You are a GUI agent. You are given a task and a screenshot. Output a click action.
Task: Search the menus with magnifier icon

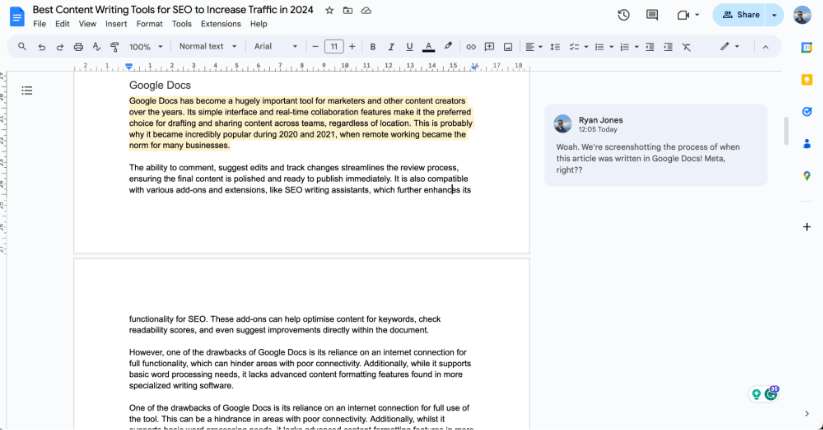pyautogui.click(x=22, y=47)
